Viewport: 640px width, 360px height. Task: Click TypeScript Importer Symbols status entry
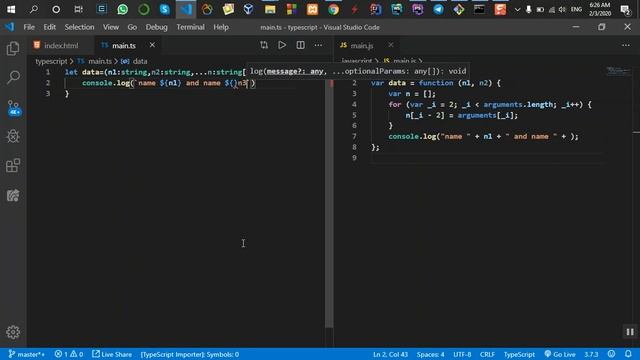190,354
